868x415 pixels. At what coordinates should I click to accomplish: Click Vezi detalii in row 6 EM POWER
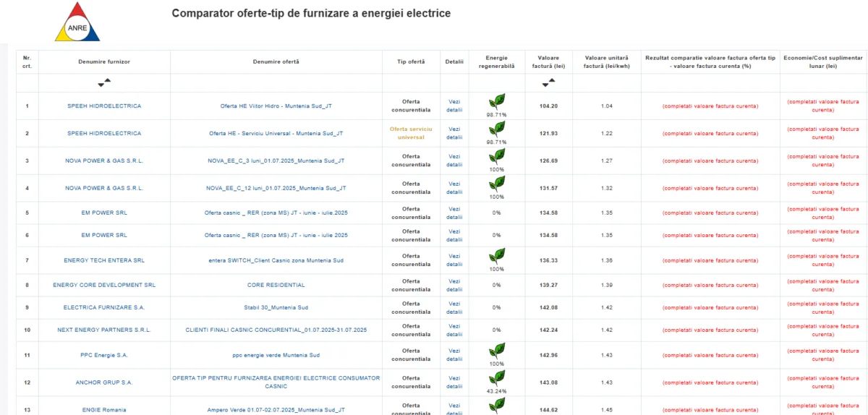pos(454,235)
